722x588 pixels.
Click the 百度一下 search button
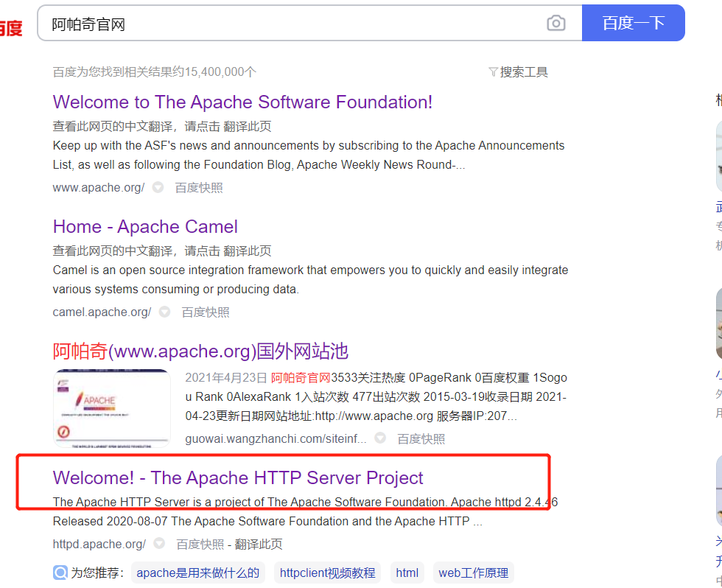pyautogui.click(x=634, y=23)
